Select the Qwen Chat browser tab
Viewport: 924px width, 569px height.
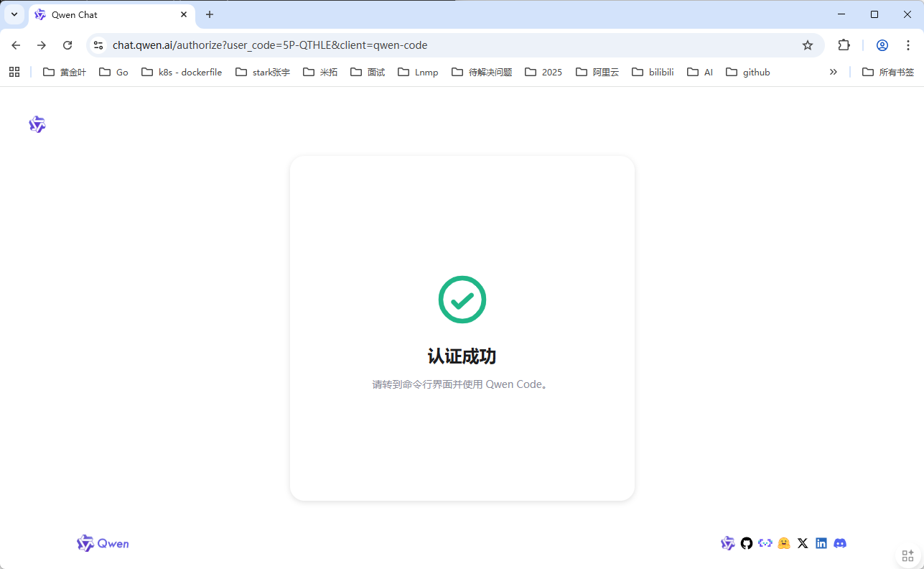coord(112,14)
